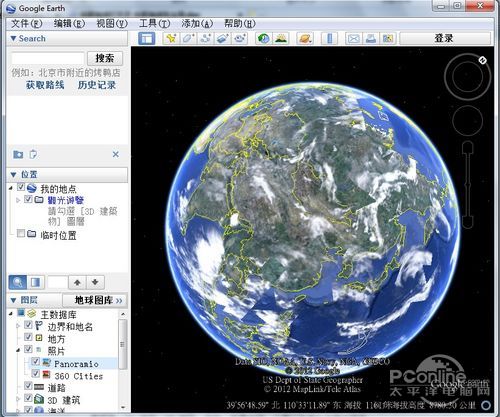This screenshot has height=417, width=500.
Task: Toggle sunlight across the landscape icon
Action: tap(281, 38)
